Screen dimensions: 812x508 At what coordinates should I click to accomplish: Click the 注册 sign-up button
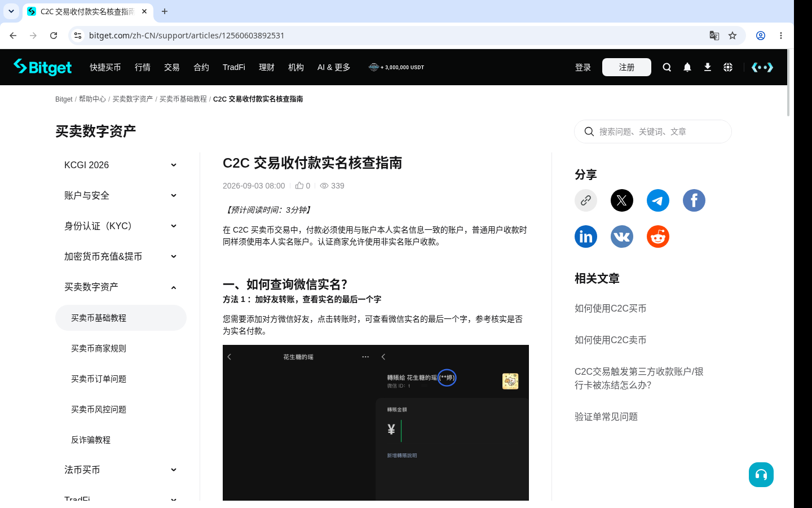(626, 67)
